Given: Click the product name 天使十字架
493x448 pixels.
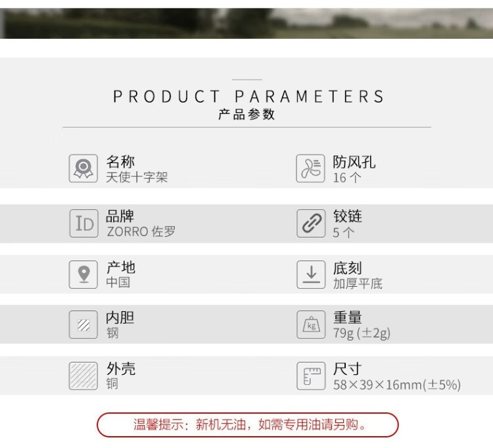Looking at the screenshot, I should [x=137, y=178].
